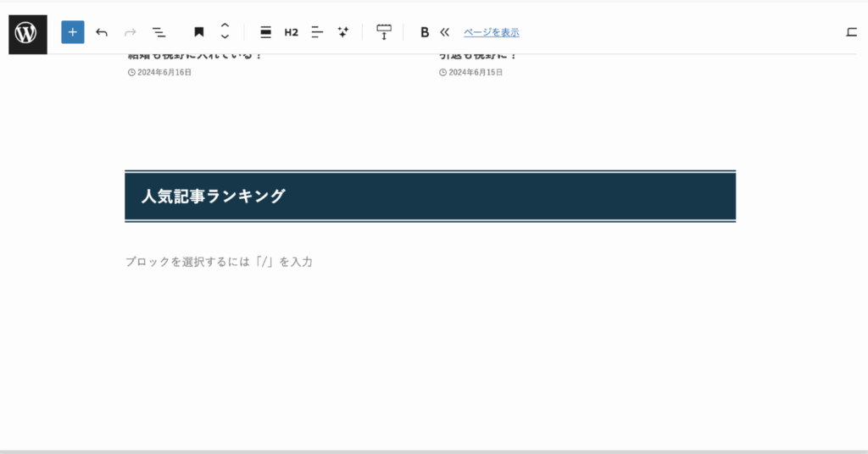
Task: Move block down with the down chevron
Action: [x=225, y=38]
